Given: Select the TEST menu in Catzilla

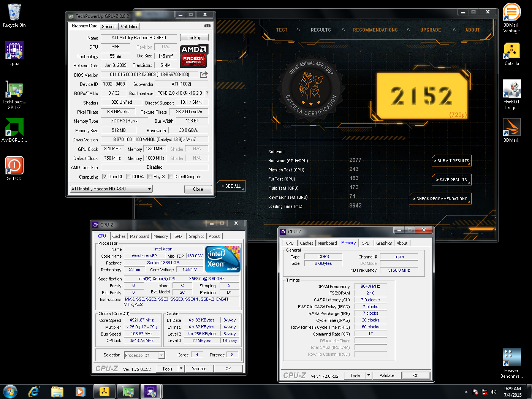Looking at the screenshot, I should [282, 30].
